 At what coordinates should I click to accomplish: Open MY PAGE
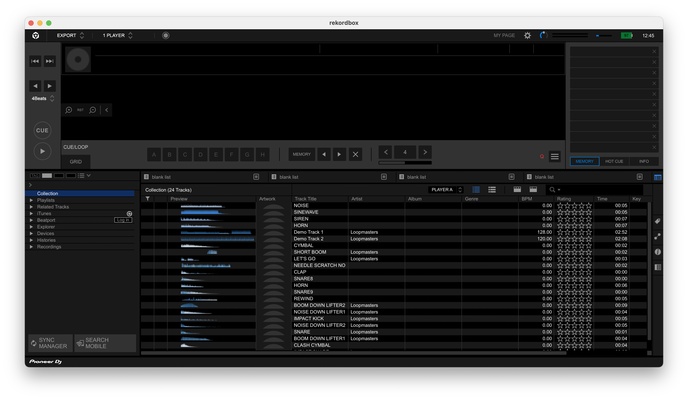click(504, 36)
